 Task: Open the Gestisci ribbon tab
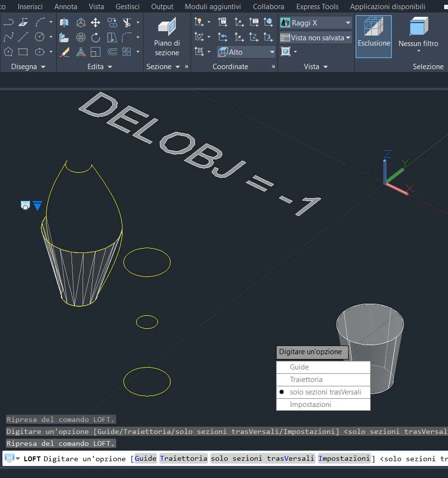click(x=127, y=6)
